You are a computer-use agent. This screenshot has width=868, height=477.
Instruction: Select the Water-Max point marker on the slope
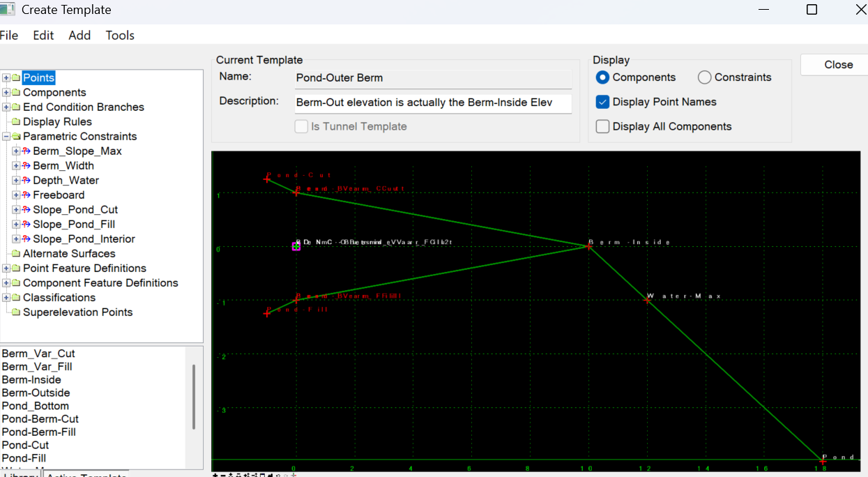648,299
